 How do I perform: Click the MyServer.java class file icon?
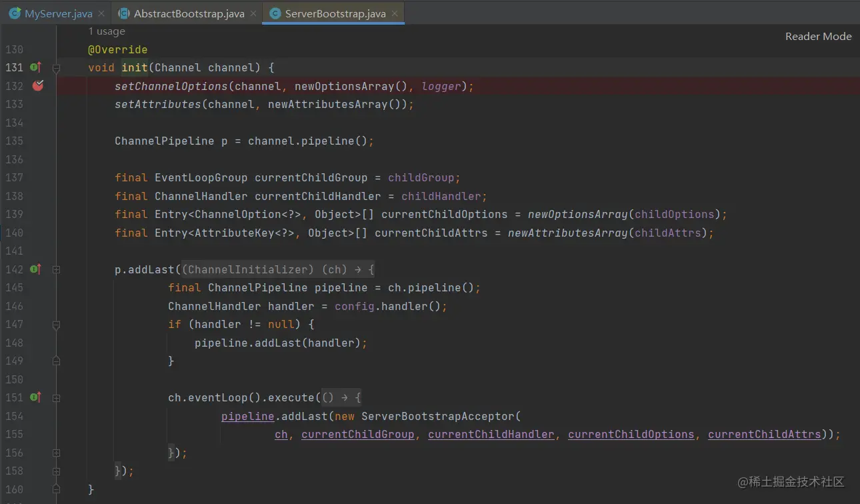14,13
